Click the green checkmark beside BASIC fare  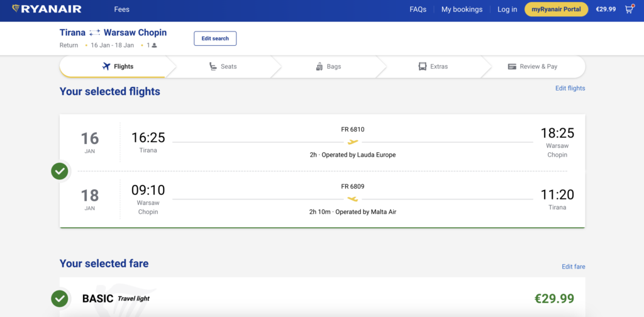pyautogui.click(x=60, y=298)
